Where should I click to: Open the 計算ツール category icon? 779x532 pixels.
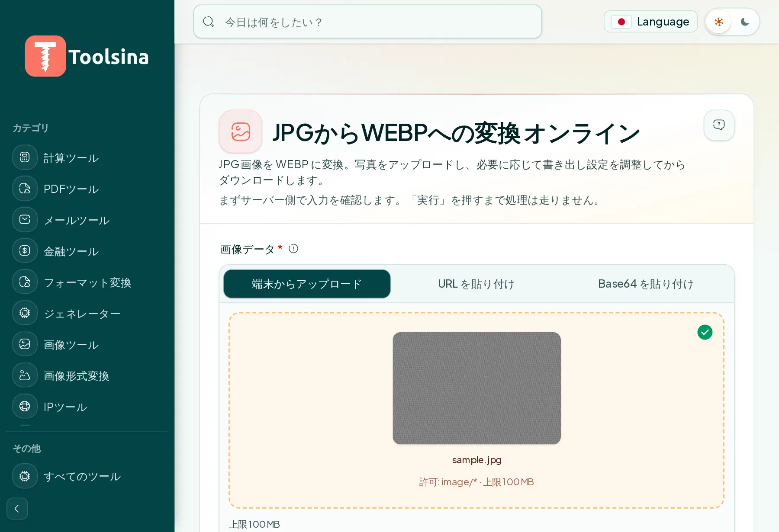click(25, 157)
